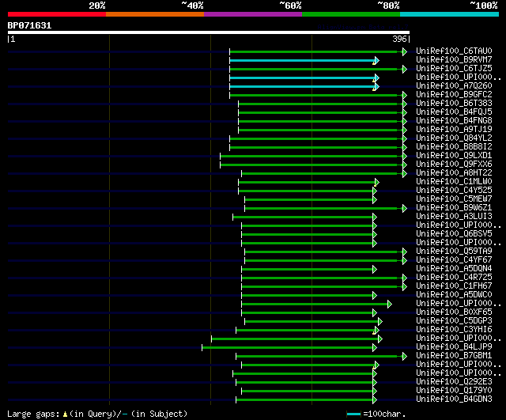The height and width of the screenshot is (420, 506).
Task: Click the green arrowhead on the UniRef100_B7GBM1 row
Action: (x=404, y=357)
